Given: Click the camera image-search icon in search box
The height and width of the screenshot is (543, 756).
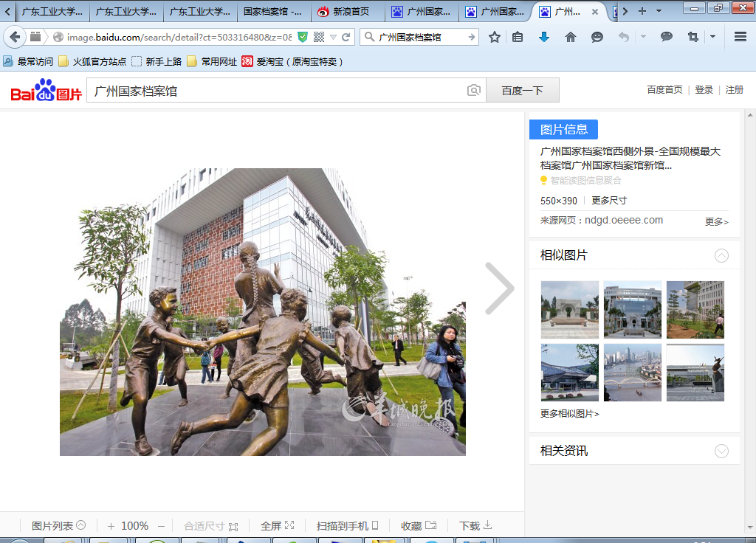Looking at the screenshot, I should [x=473, y=90].
